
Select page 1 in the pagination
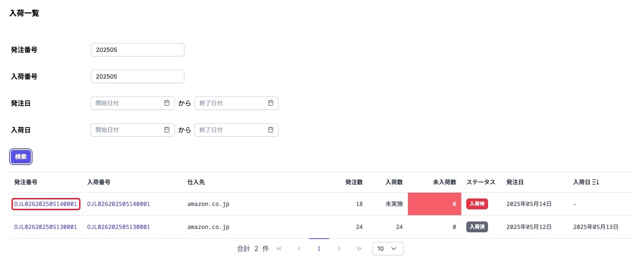click(x=319, y=249)
